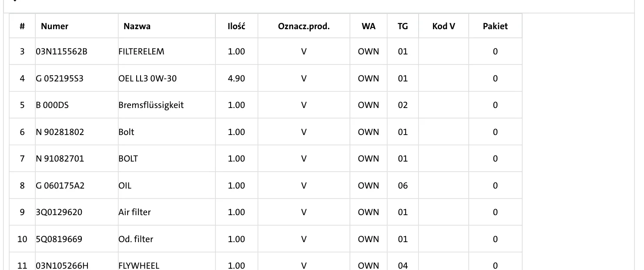Select the OIL name in row 8
Viewport: 644px width, 270px height.
(125, 186)
